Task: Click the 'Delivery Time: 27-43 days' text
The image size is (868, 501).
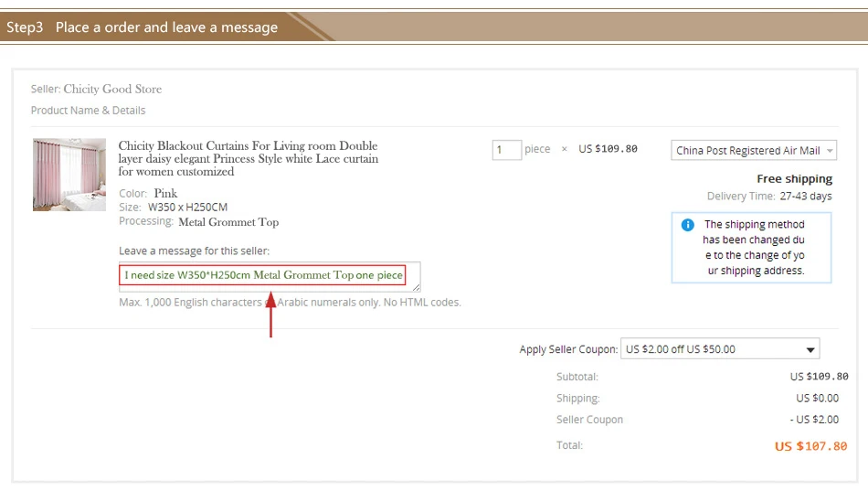Action: click(769, 197)
